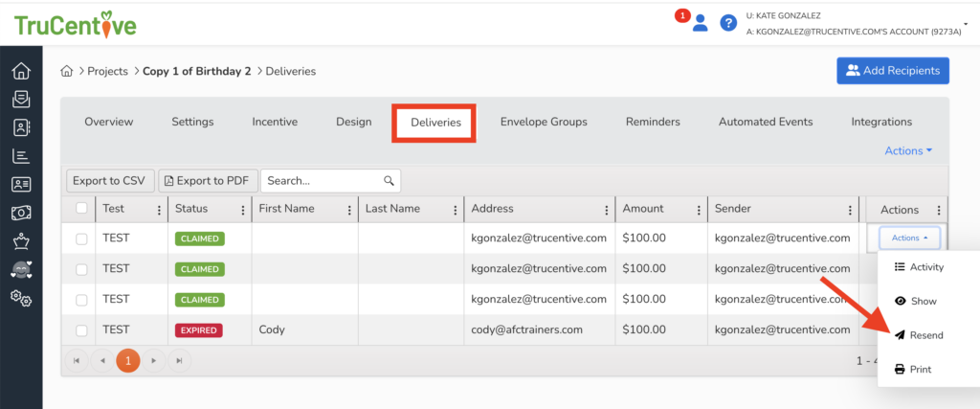Open the bar chart reports sidebar icon

pos(20,155)
